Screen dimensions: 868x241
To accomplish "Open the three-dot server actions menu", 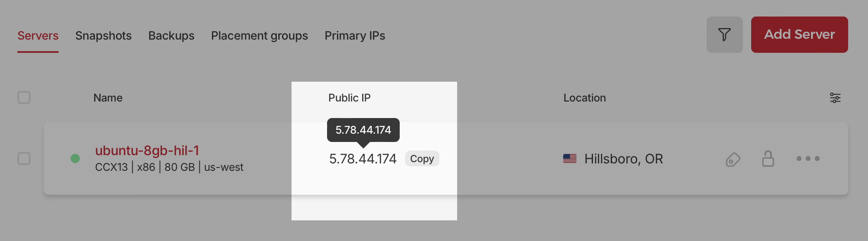I will pos(808,158).
